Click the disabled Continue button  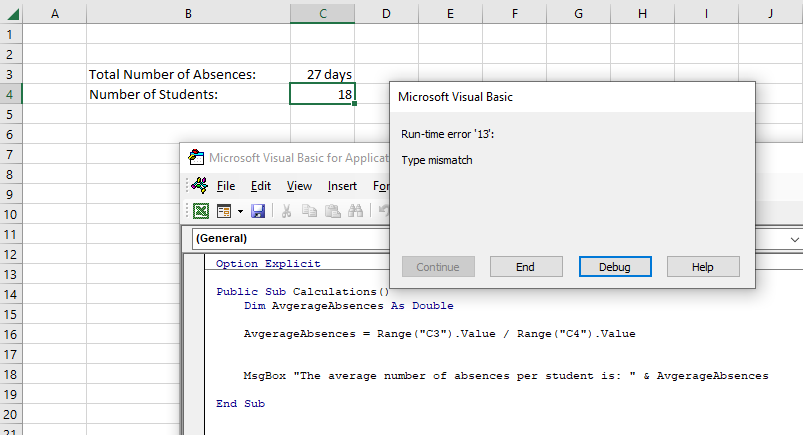tap(438, 267)
